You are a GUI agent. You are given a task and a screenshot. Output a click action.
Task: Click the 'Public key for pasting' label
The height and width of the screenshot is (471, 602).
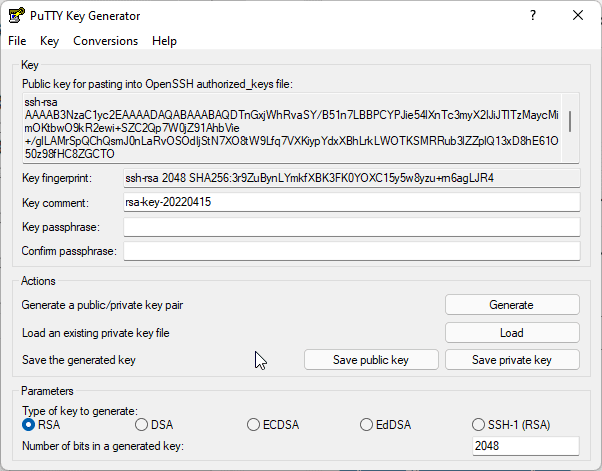[x=157, y=84]
